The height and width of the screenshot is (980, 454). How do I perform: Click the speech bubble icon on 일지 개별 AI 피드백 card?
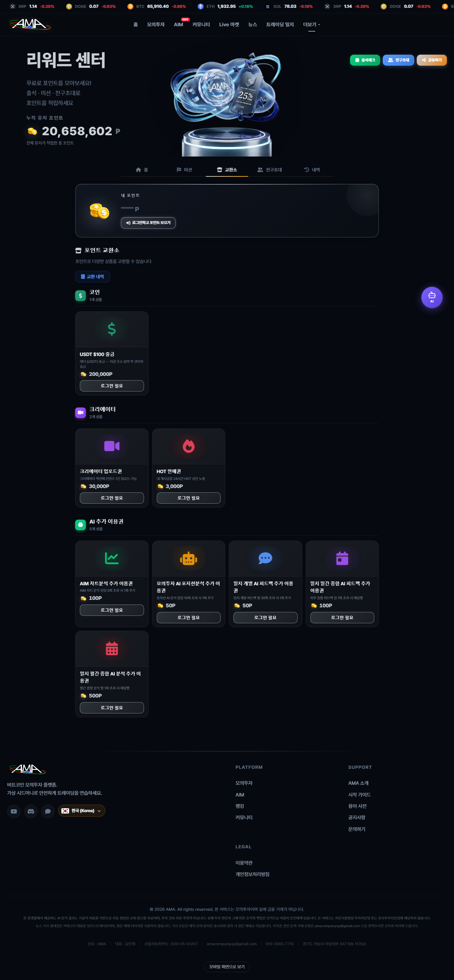(265, 558)
